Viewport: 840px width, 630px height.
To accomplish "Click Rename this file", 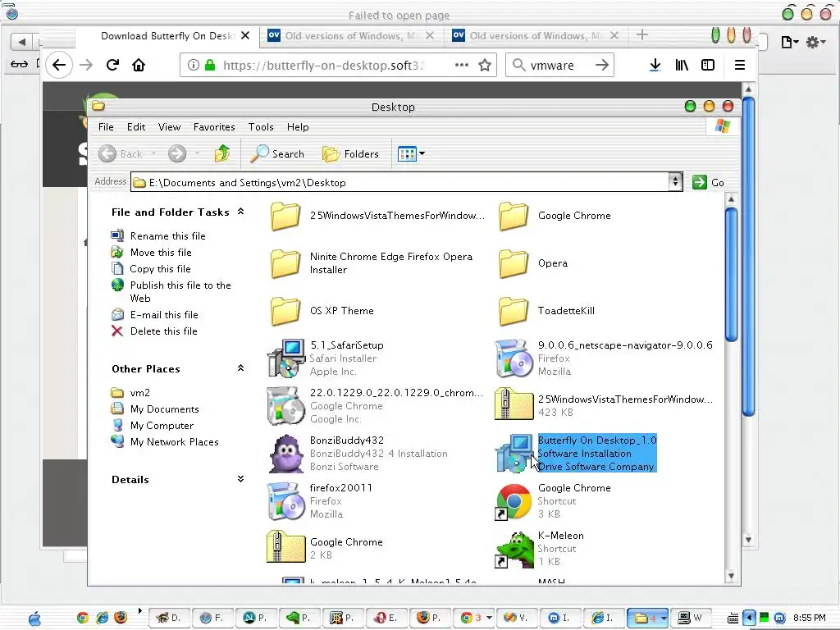I will [x=167, y=235].
